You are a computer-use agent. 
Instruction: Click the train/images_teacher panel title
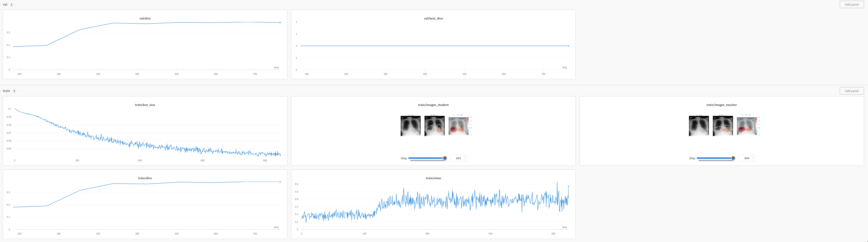pyautogui.click(x=722, y=105)
